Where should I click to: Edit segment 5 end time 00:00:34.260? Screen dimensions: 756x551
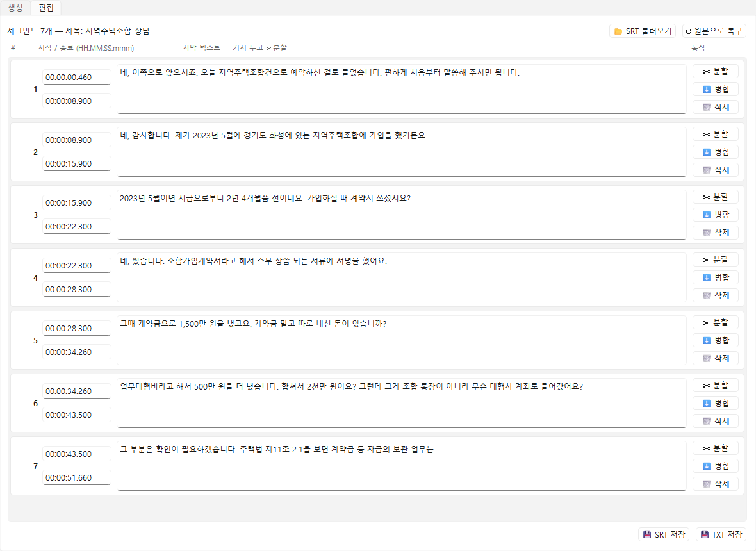point(77,352)
